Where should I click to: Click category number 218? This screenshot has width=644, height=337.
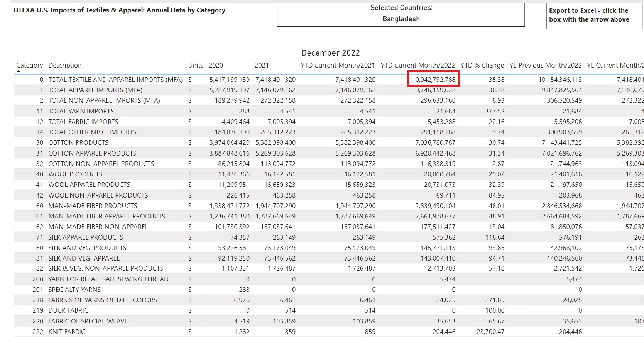click(38, 300)
